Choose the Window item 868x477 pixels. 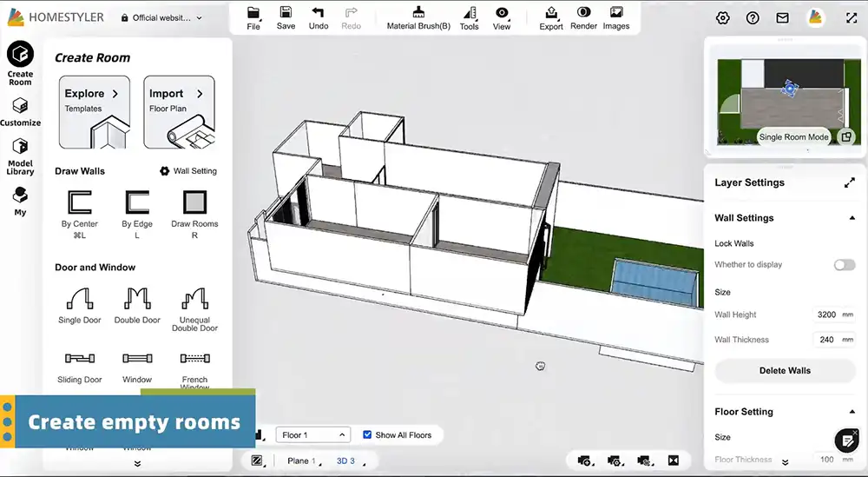point(137,368)
